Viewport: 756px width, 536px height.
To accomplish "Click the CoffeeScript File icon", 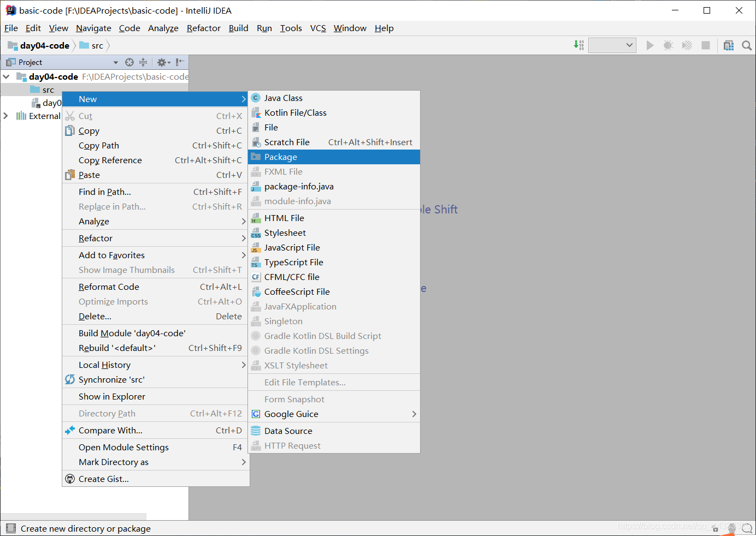I will click(x=256, y=292).
